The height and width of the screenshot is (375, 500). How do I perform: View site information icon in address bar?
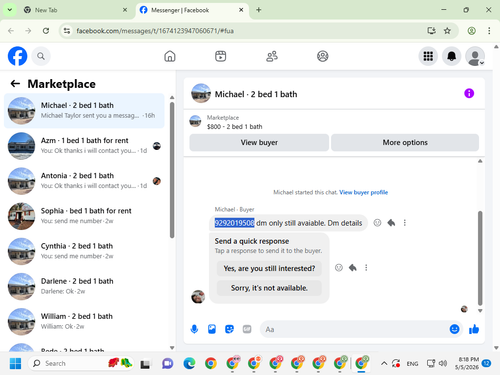67,31
